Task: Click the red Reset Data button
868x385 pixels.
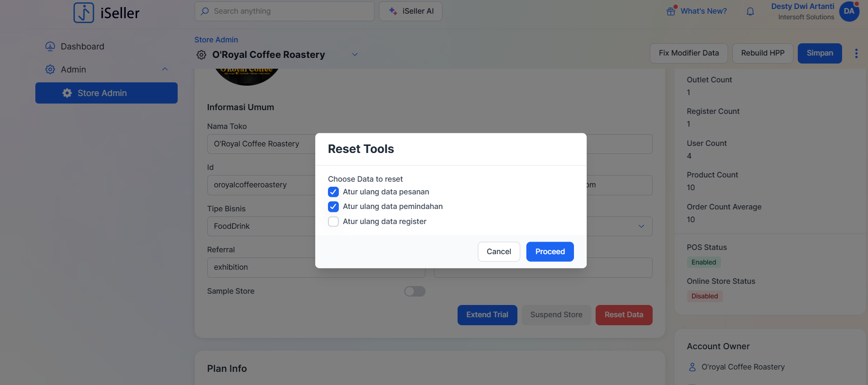Action: (x=624, y=315)
